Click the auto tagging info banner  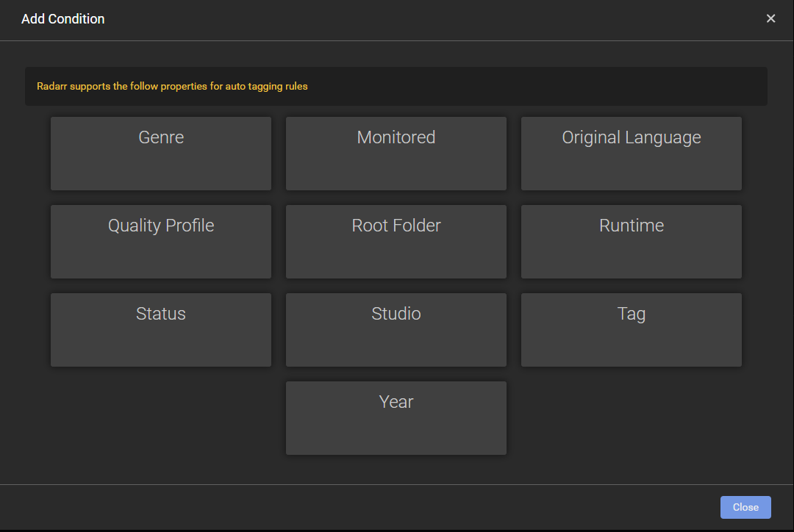397,86
